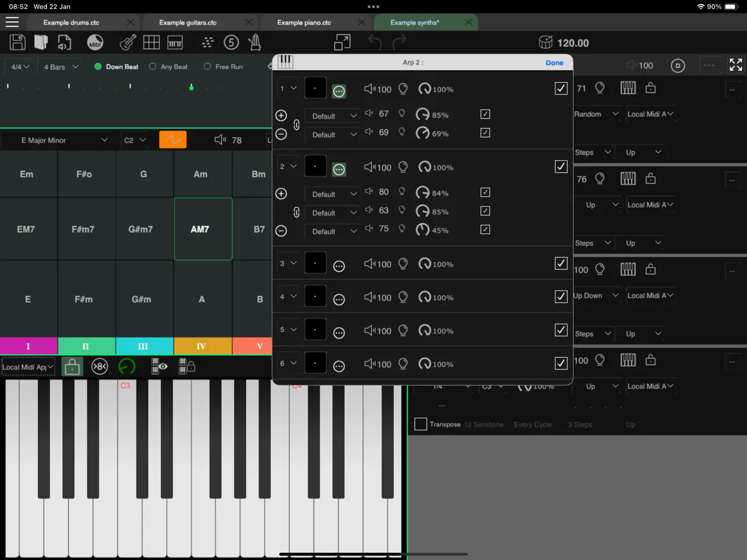Toggle the keyboard visibility eye icon
747x560 pixels.
coord(159,367)
